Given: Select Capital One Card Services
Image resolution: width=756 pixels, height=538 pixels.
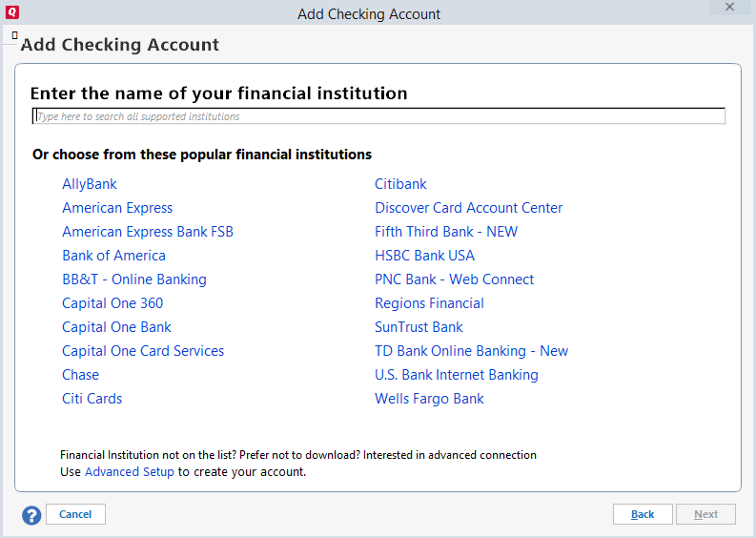Looking at the screenshot, I should coord(143,351).
